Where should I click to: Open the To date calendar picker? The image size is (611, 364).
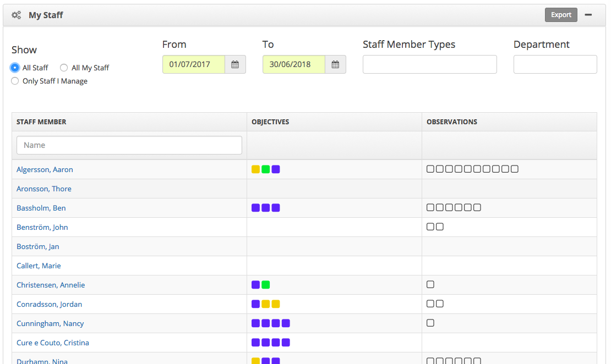point(335,64)
